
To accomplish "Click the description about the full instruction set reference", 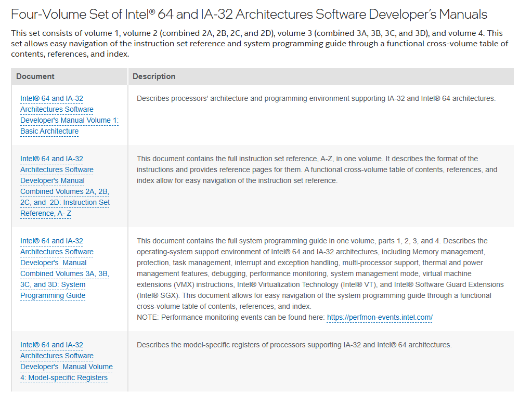I will (x=317, y=170).
